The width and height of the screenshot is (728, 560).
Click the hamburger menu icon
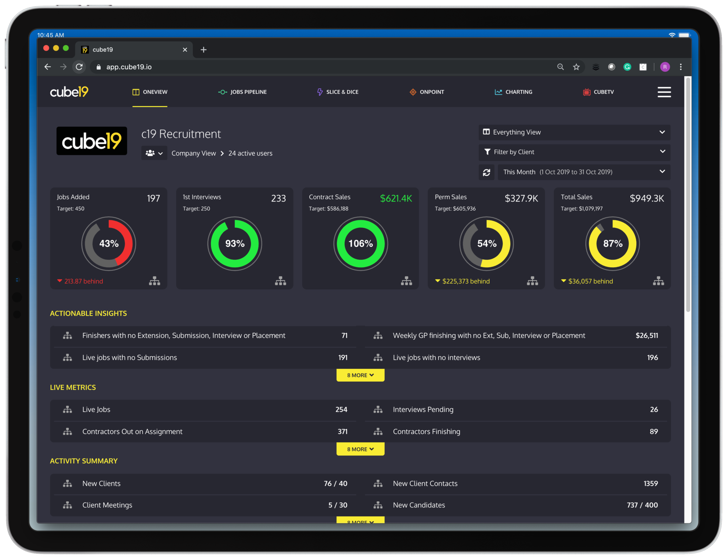pos(664,92)
